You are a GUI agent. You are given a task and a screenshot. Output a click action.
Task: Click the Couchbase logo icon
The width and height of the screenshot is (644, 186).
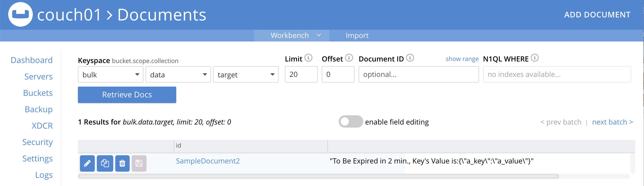click(20, 14)
